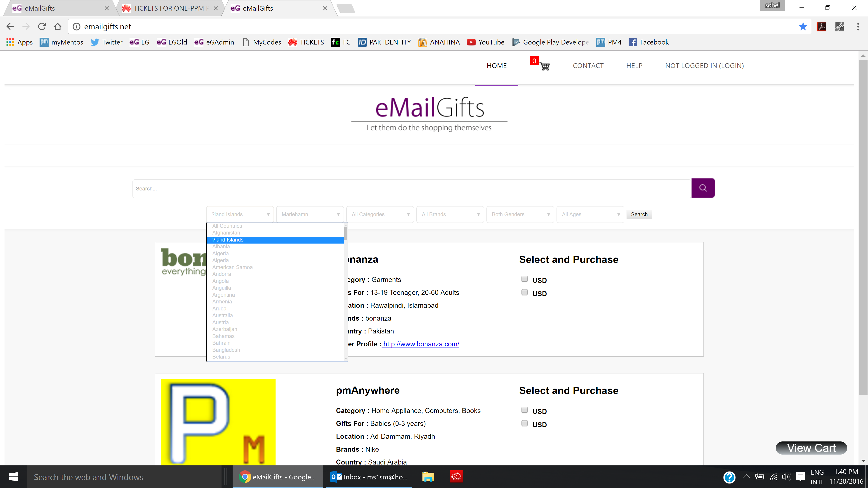Screen dimensions: 868x488
Task: Tick first USD checkbox for pmAnywhere
Action: [x=524, y=410]
